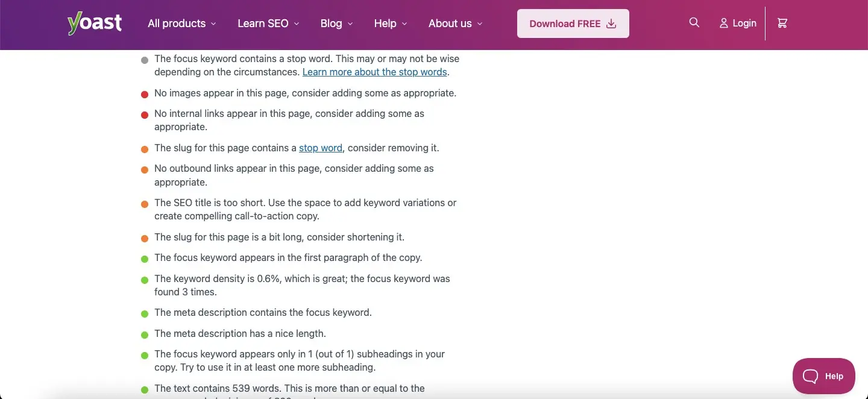Viewport: 868px width, 399px height.
Task: Expand the Blog chevron
Action: 350,24
